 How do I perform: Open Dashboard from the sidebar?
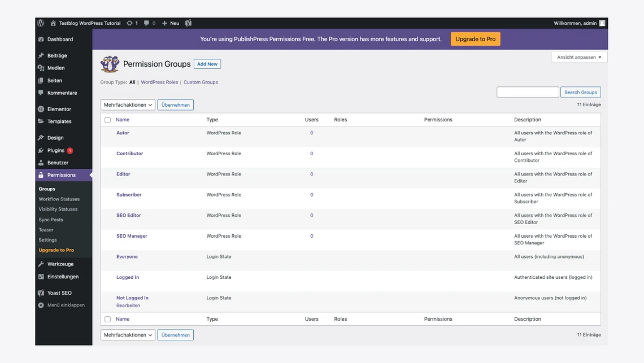point(60,40)
